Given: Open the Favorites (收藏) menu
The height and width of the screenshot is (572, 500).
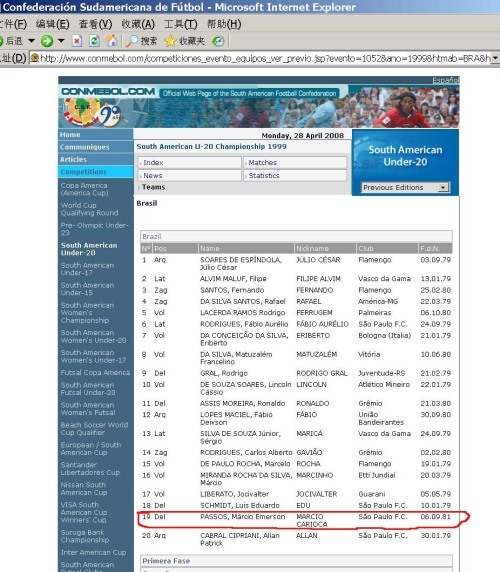Looking at the screenshot, I should point(138,24).
